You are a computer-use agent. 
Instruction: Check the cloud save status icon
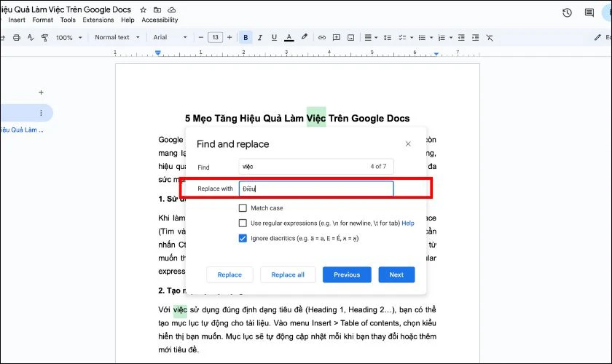pos(171,9)
